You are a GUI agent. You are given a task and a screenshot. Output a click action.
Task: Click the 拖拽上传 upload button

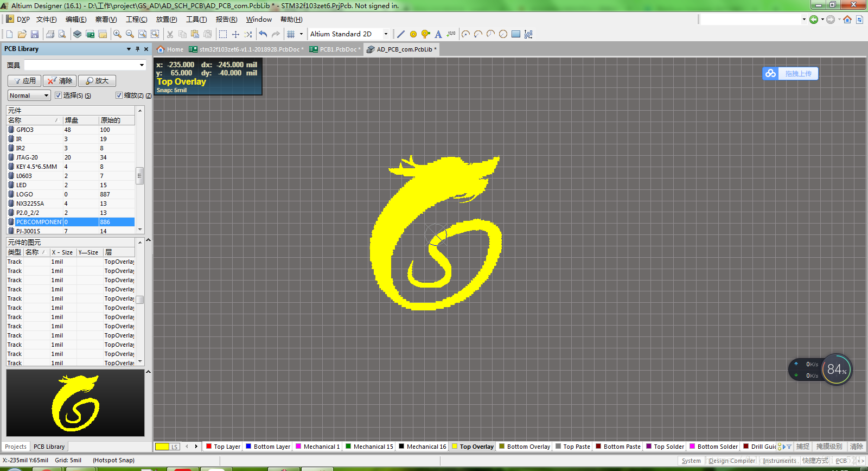click(790, 73)
